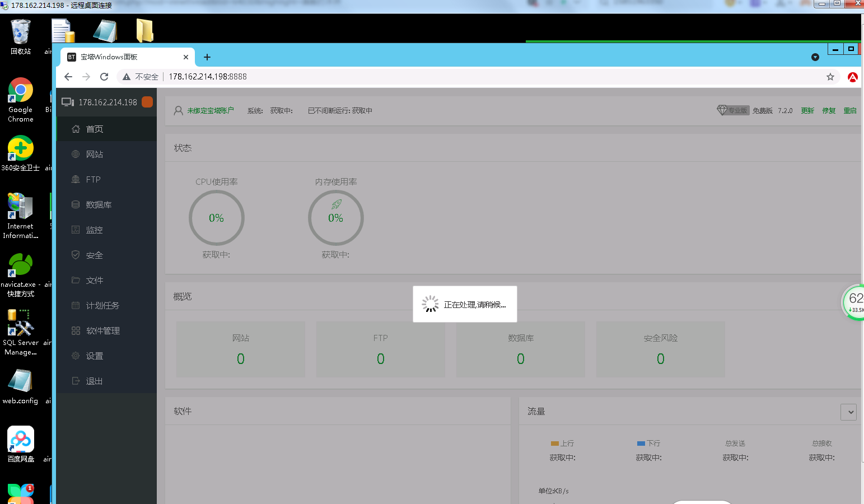Image resolution: width=864 pixels, height=504 pixels.
Task: Open the 安全 sidebar item
Action: 106,255
